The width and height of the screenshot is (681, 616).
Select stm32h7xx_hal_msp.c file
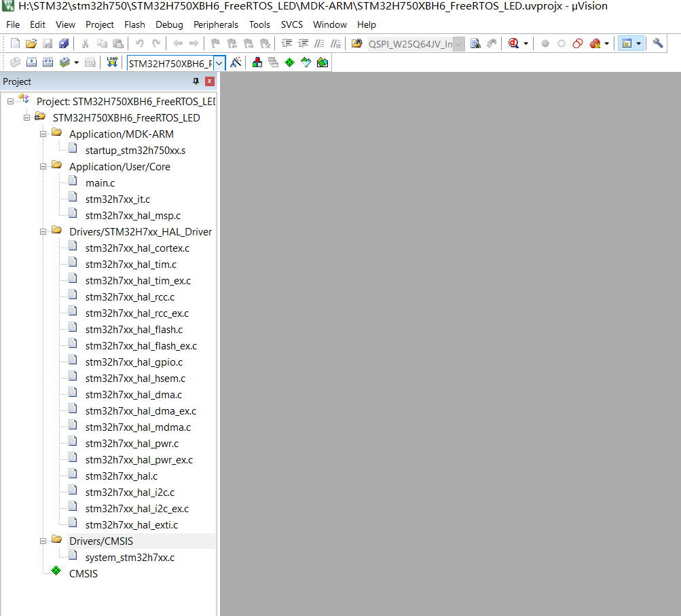click(133, 216)
